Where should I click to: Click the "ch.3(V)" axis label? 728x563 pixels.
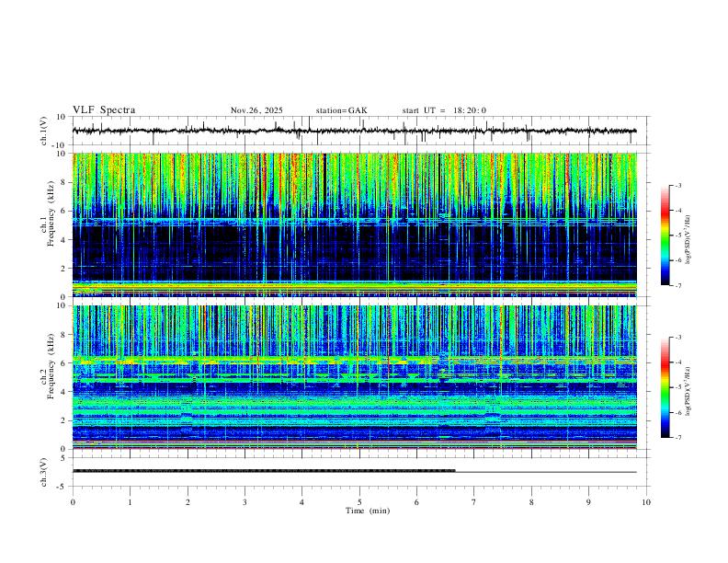click(x=43, y=472)
